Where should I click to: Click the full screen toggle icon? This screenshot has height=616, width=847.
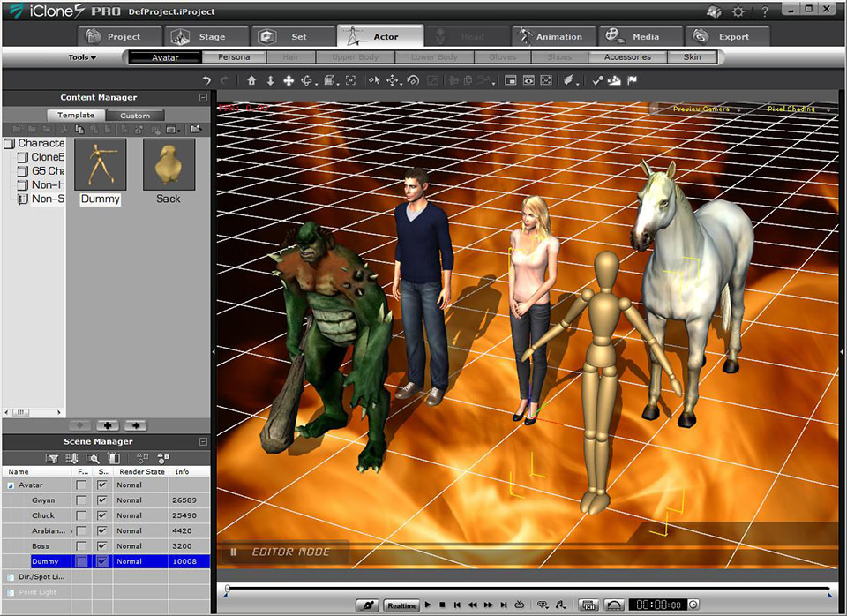tap(546, 80)
